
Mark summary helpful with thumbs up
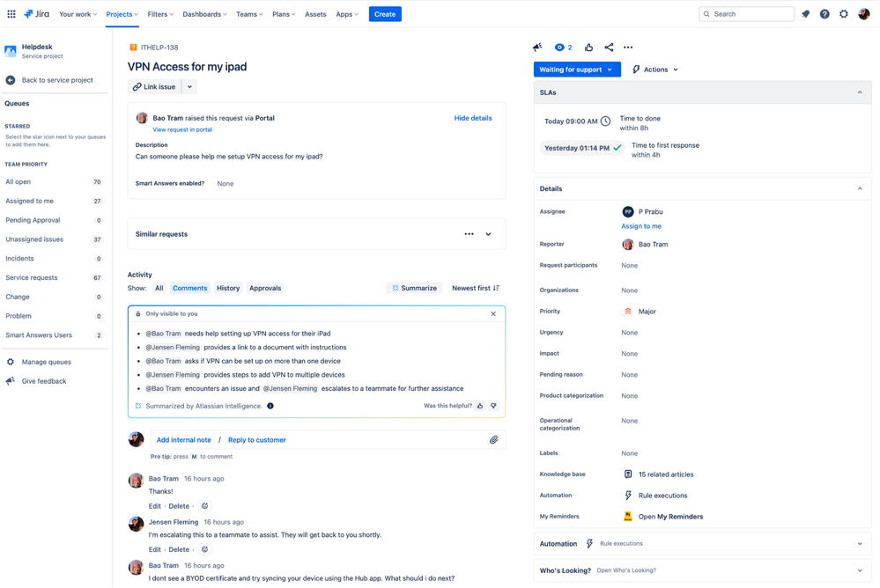(x=480, y=406)
